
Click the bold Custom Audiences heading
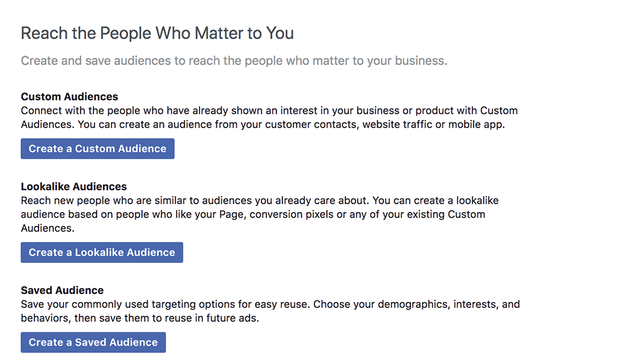coord(69,96)
